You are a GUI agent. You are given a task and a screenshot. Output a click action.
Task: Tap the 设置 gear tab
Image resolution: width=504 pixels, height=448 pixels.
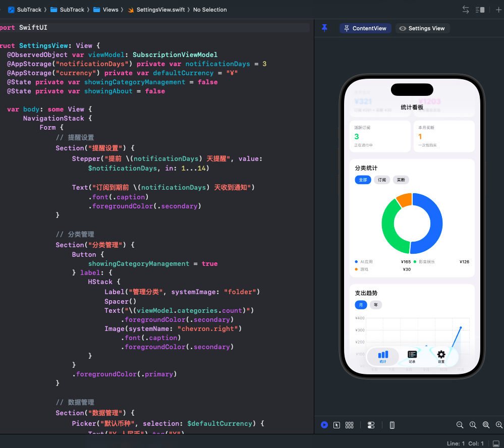pyautogui.click(x=441, y=356)
